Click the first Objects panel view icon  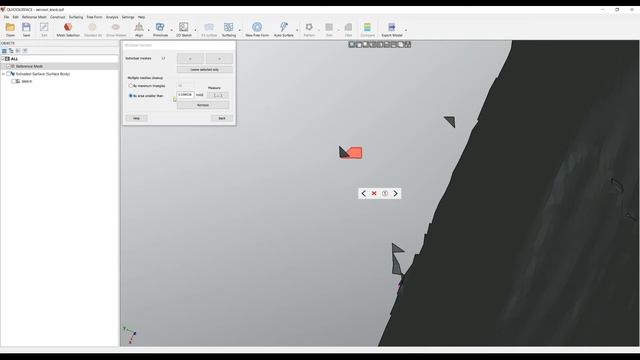click(x=4, y=51)
